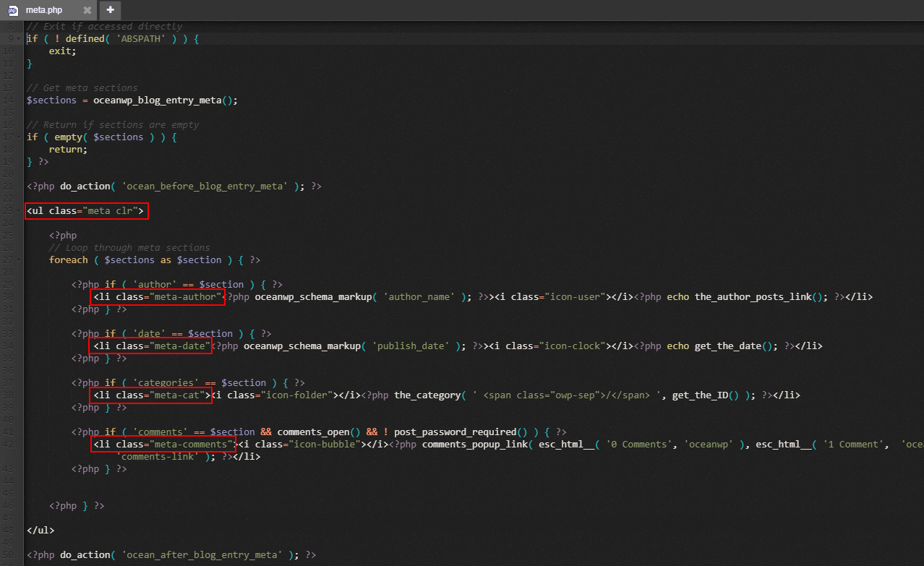Screen dimensions: 924x566
Task: Click the closing </ul> tag
Action: point(40,530)
